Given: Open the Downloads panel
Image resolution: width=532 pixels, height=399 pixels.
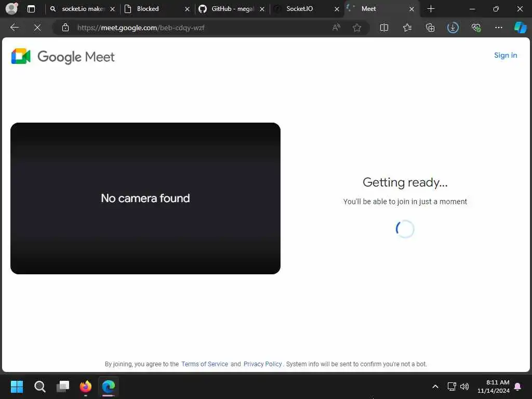Looking at the screenshot, I should [x=453, y=28].
